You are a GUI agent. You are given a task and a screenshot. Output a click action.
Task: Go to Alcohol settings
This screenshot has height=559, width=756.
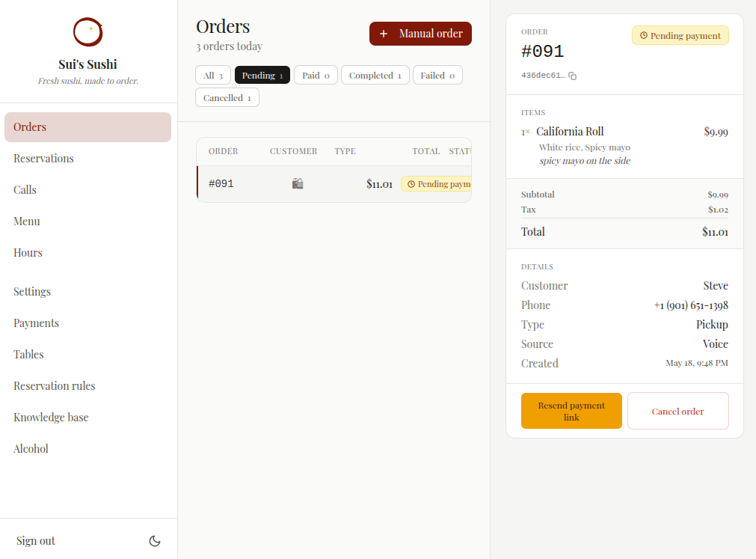pyautogui.click(x=87, y=448)
